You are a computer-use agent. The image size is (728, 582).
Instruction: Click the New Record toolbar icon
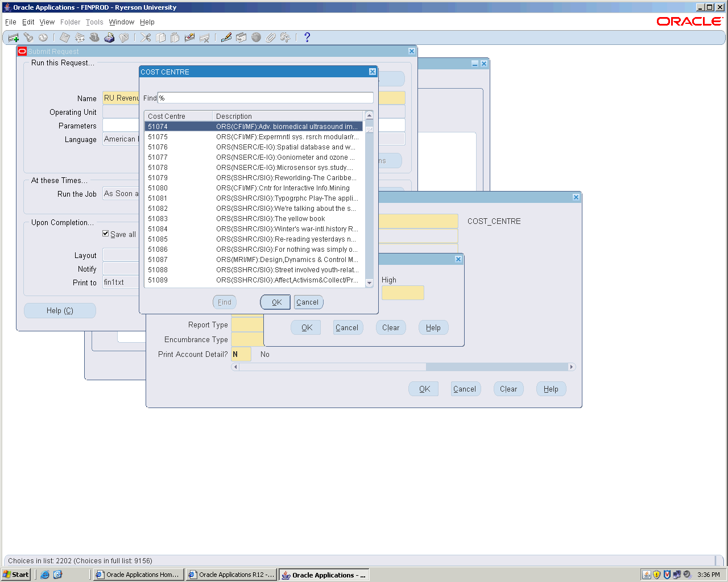click(13, 38)
